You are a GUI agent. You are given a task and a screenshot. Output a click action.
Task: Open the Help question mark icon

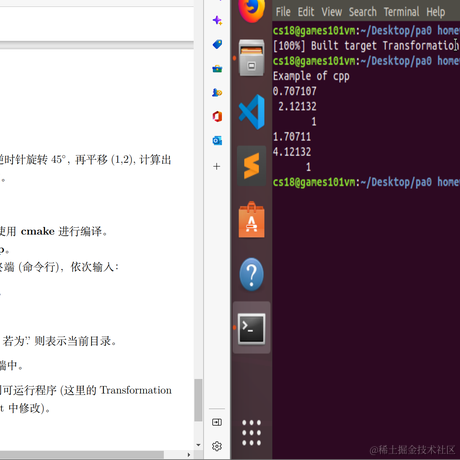point(252,274)
